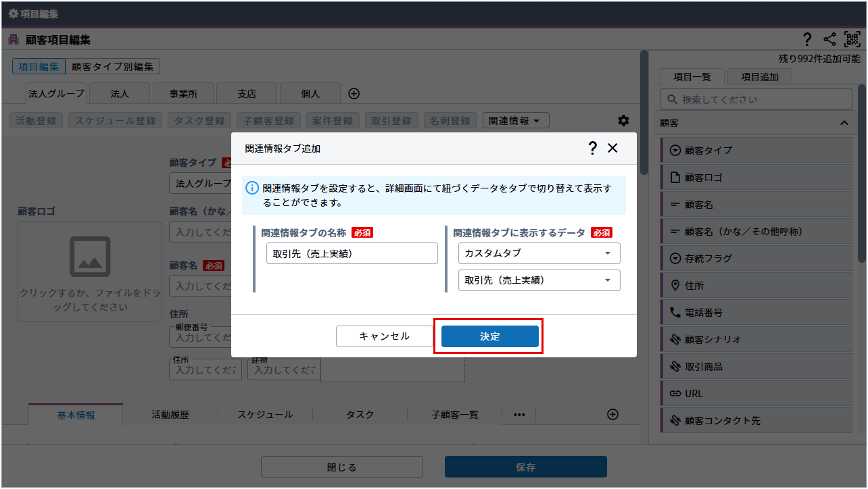
Task: Click the キャンセル button
Action: coord(384,336)
